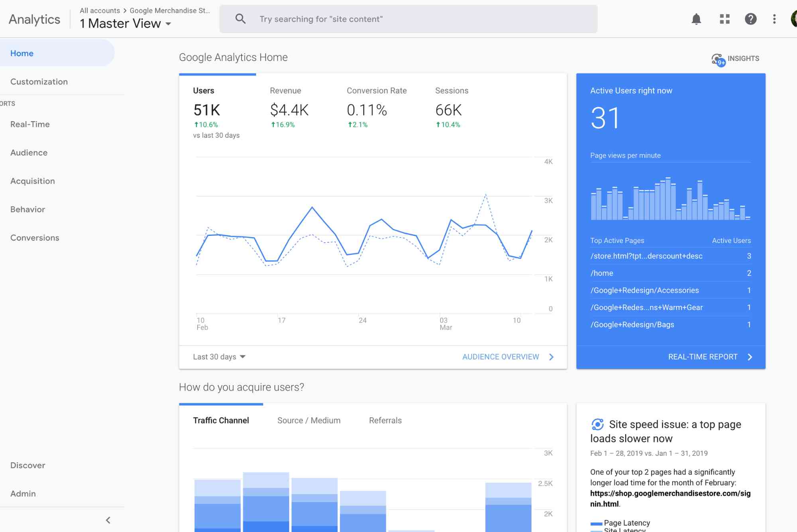Switch to the Referrals tab
This screenshot has height=532, width=797.
pyautogui.click(x=385, y=420)
